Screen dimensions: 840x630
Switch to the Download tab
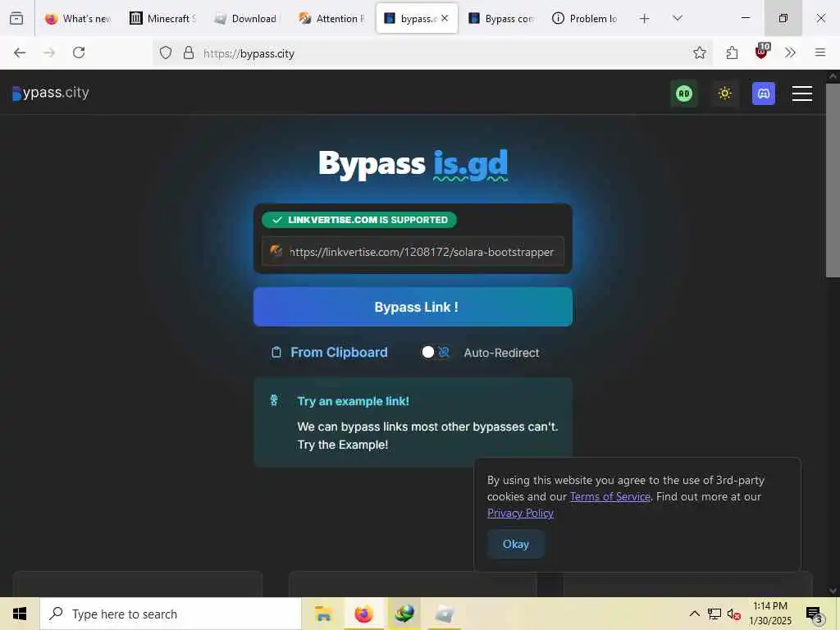[x=248, y=18]
